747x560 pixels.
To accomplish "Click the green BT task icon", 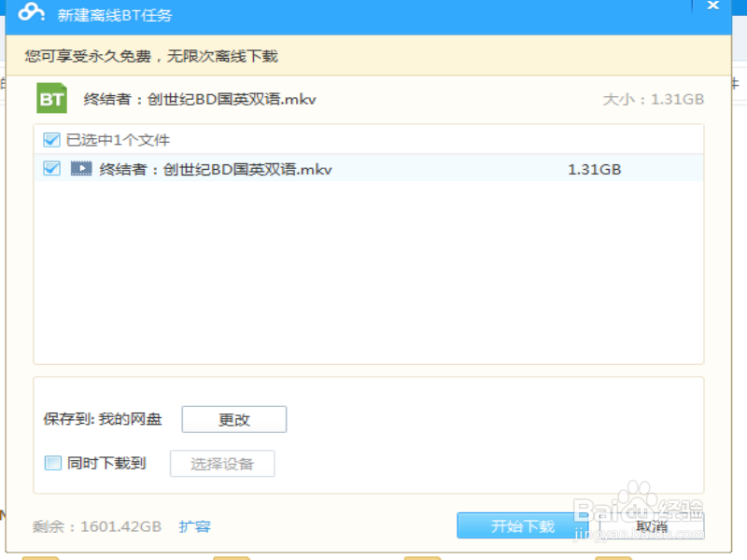I will (x=51, y=97).
